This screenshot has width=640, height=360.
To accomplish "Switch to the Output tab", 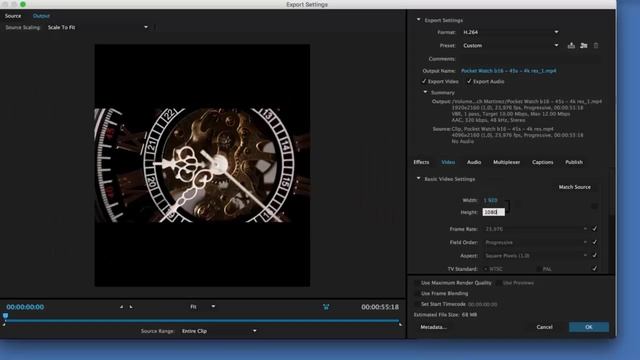I will 41,16.
